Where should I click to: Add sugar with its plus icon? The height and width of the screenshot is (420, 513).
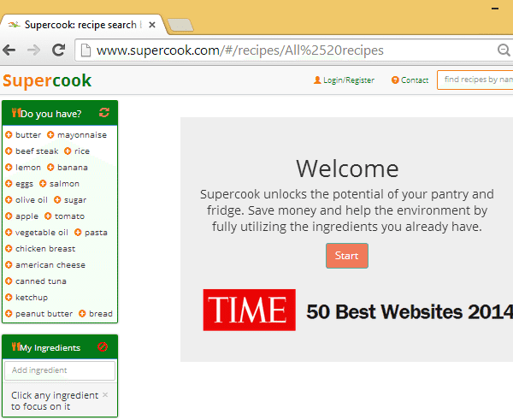point(57,199)
